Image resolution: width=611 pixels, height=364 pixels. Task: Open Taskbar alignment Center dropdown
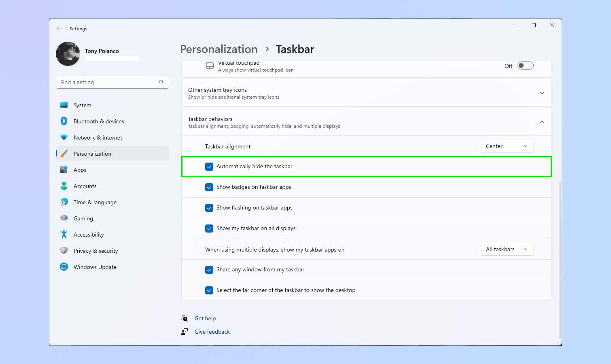pos(507,146)
